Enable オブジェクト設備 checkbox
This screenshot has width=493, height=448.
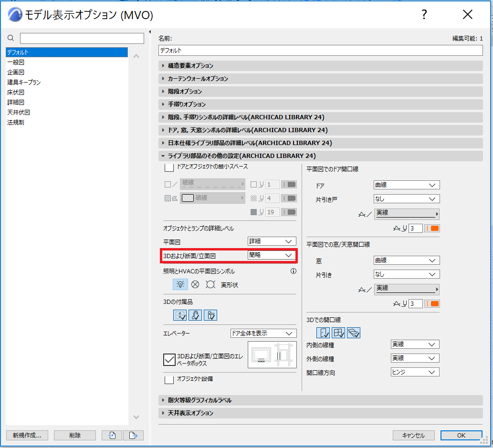click(x=169, y=379)
